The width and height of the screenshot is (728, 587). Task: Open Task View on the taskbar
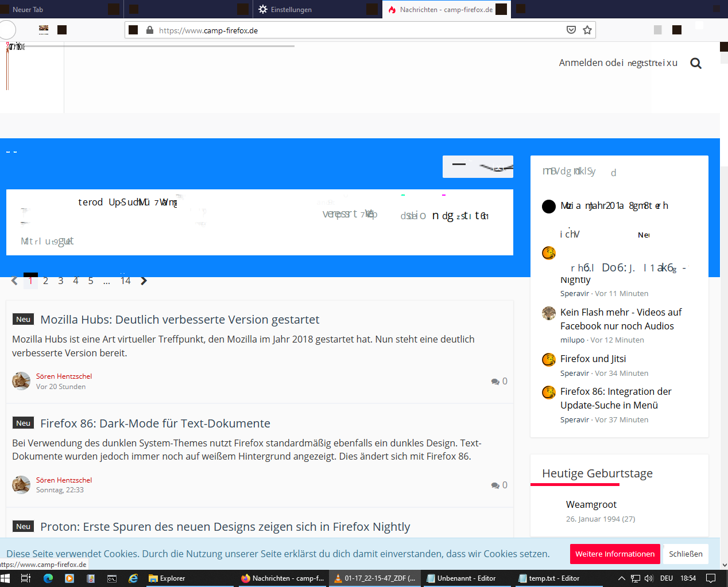pos(26,578)
